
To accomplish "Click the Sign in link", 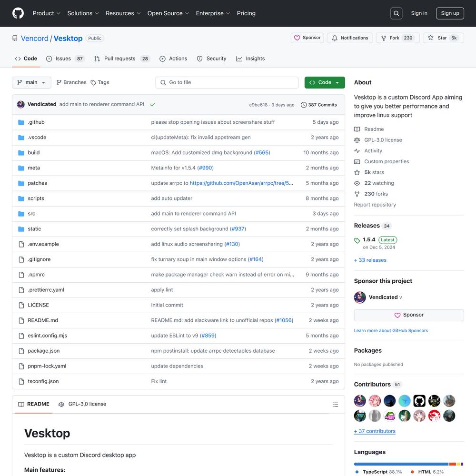I will [419, 13].
